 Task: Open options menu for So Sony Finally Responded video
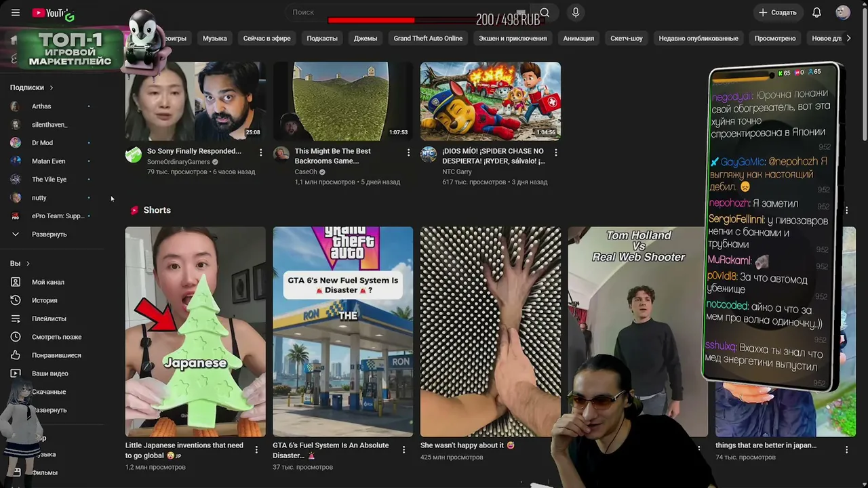coord(260,153)
